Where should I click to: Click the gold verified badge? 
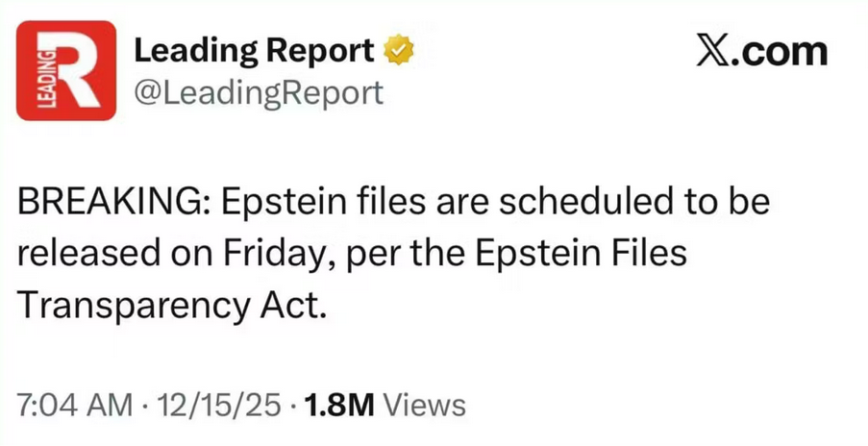[396, 50]
